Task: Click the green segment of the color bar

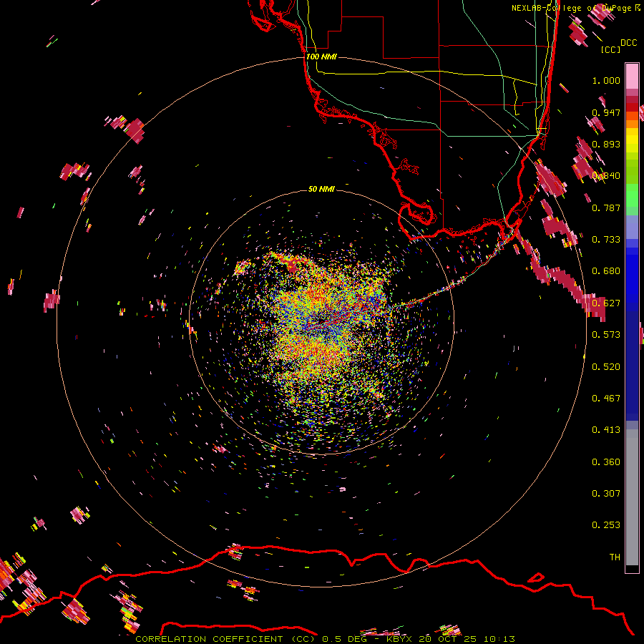Action: tap(632, 195)
